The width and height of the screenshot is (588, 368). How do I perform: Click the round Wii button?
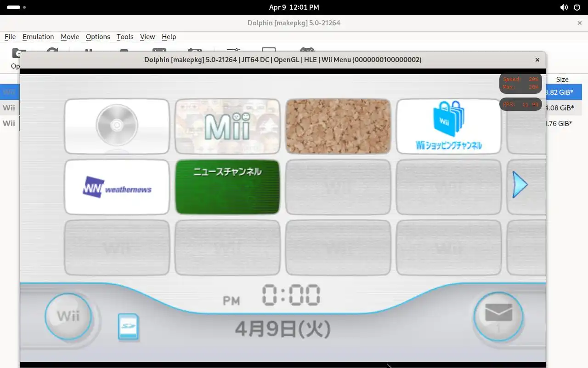click(x=68, y=316)
